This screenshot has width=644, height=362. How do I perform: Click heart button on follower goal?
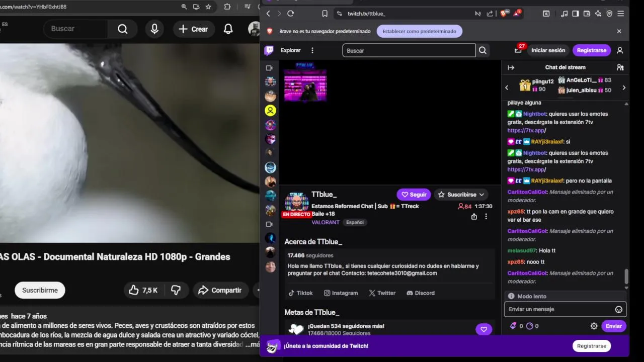point(484,329)
